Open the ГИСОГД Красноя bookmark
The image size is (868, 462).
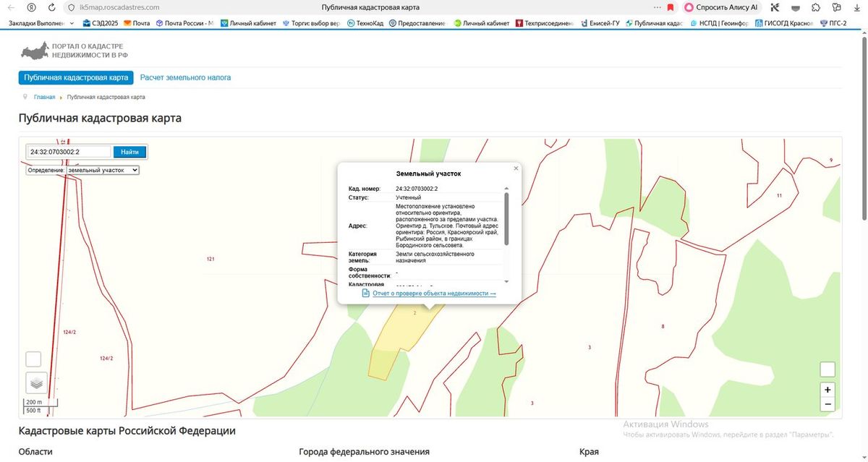tap(784, 23)
